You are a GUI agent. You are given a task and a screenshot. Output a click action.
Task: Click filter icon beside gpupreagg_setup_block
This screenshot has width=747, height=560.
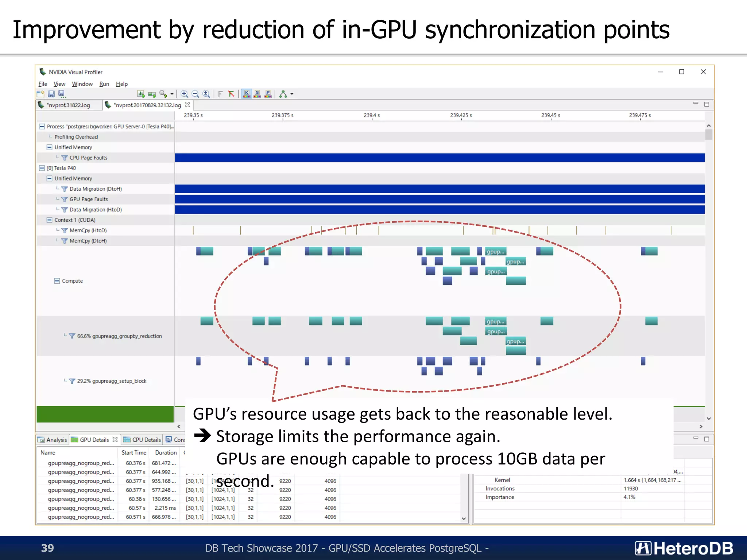pos(72,381)
